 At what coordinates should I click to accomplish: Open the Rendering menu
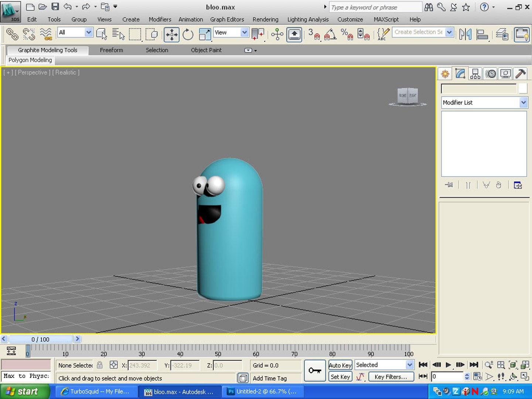click(x=266, y=20)
